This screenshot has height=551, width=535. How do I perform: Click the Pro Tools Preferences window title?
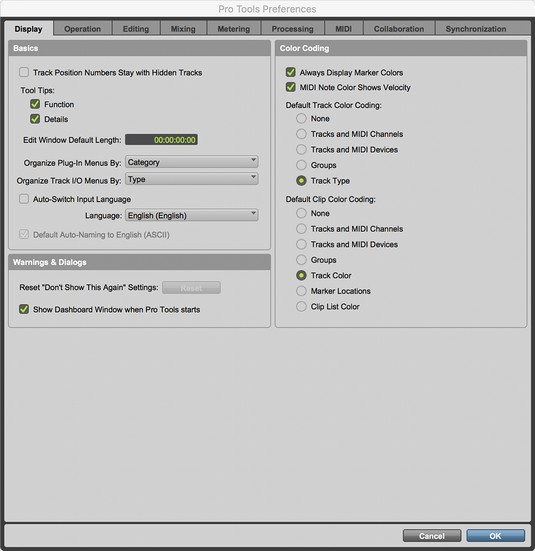click(x=268, y=9)
